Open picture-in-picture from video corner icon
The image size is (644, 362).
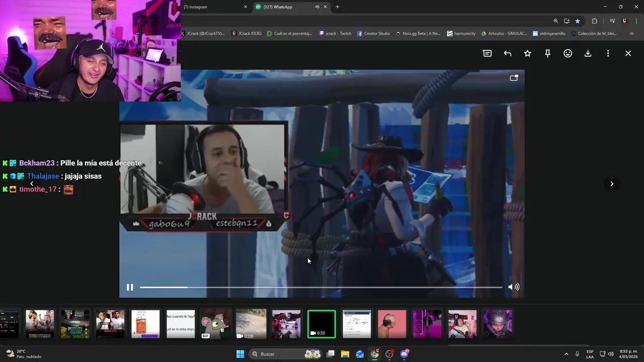click(514, 78)
